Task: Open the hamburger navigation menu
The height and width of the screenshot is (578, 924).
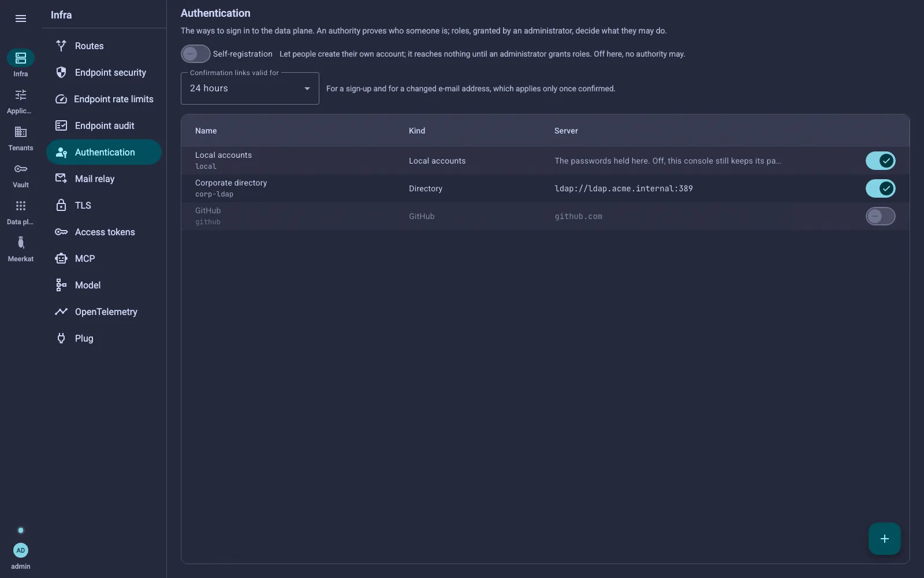Action: 21,18
